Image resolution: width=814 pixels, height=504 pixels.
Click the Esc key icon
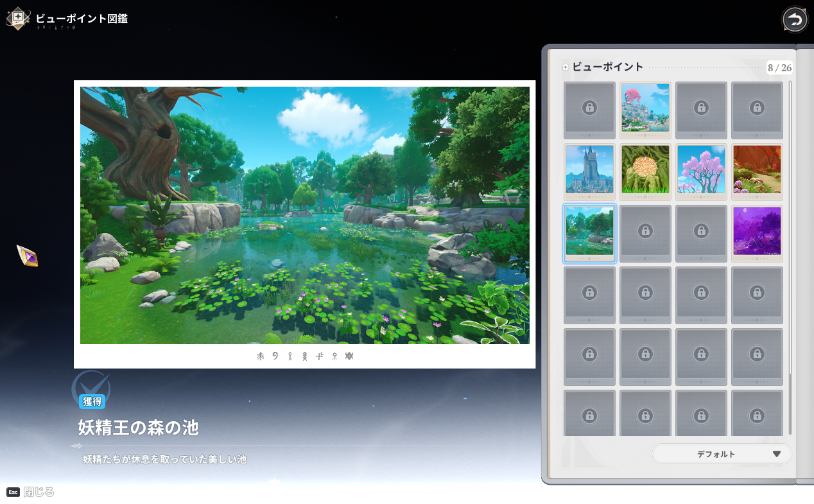coord(13,492)
